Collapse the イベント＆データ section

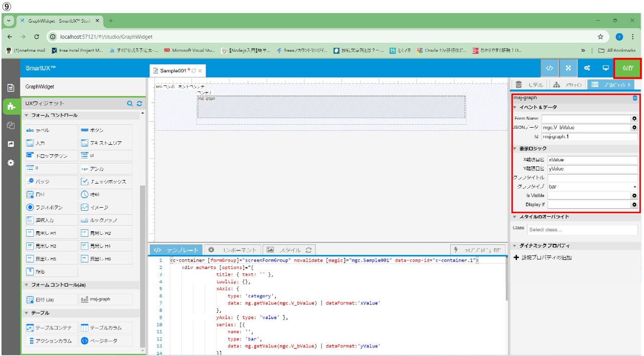tap(538, 107)
